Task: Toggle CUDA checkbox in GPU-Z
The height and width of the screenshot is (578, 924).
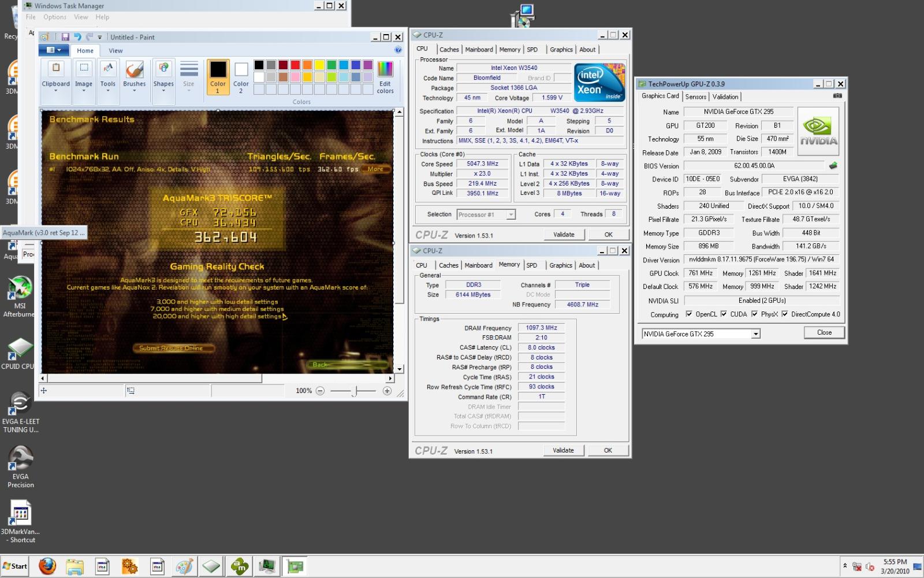Action: point(724,314)
